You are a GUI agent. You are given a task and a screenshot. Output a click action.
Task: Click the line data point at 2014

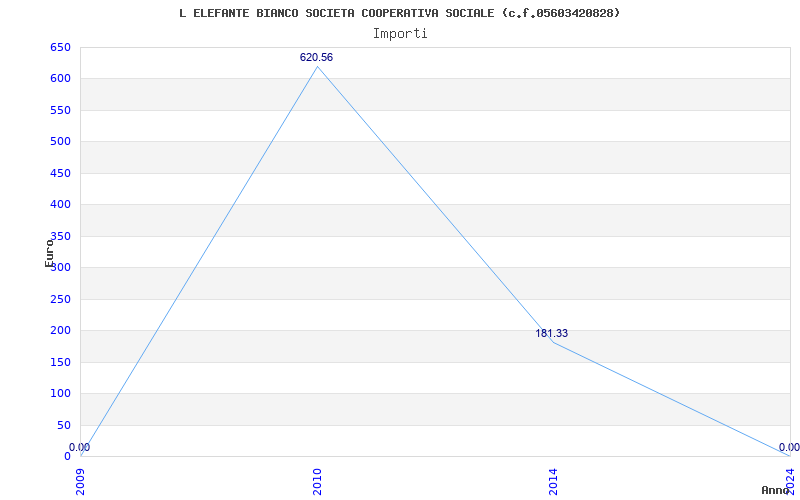tap(554, 342)
